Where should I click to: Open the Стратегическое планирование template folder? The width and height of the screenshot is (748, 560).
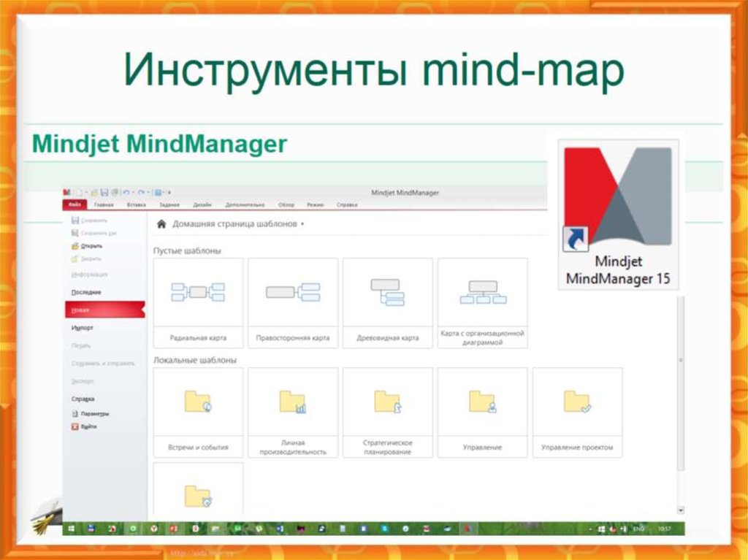point(387,413)
